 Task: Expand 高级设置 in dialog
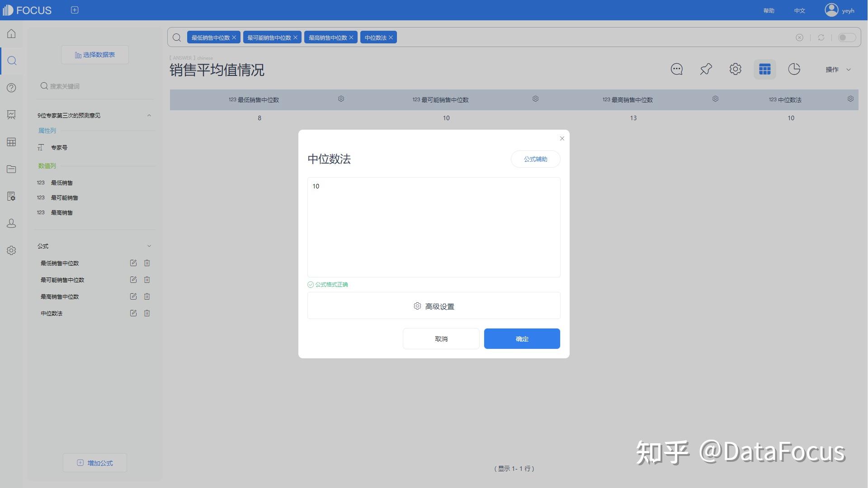point(434,306)
